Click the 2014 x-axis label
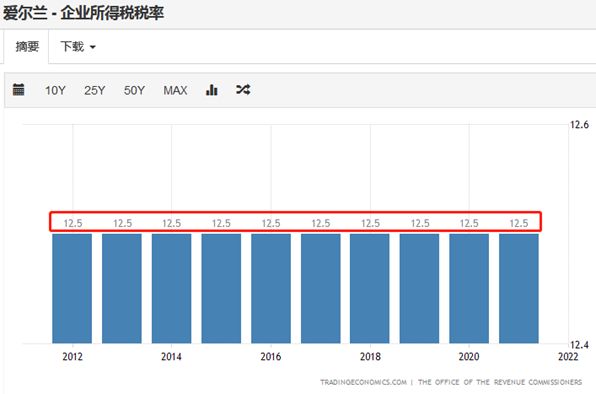Screen dimensions: 596x394 pyautogui.click(x=171, y=356)
